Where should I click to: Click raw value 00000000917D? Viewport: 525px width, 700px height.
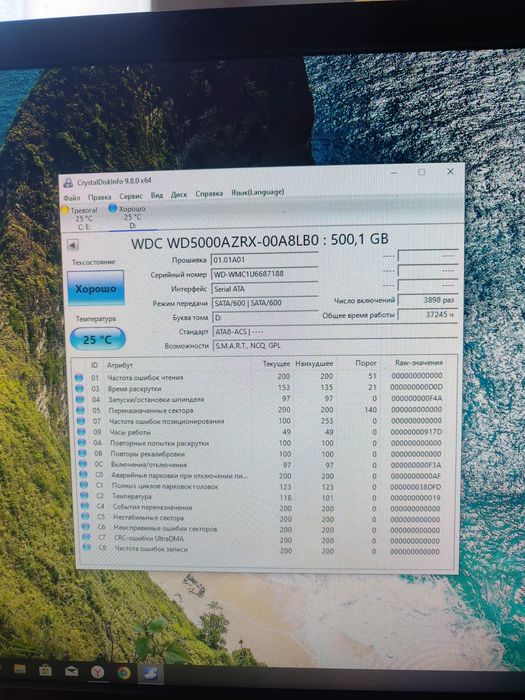[416, 432]
